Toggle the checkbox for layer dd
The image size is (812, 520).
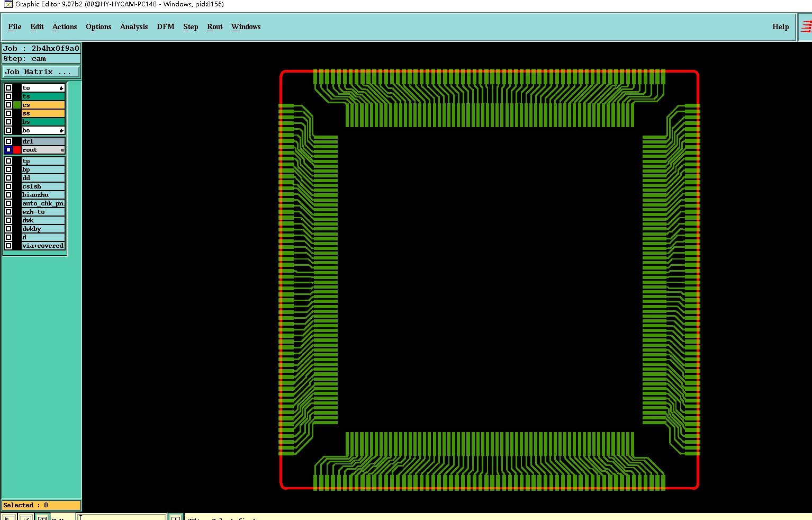click(8, 178)
